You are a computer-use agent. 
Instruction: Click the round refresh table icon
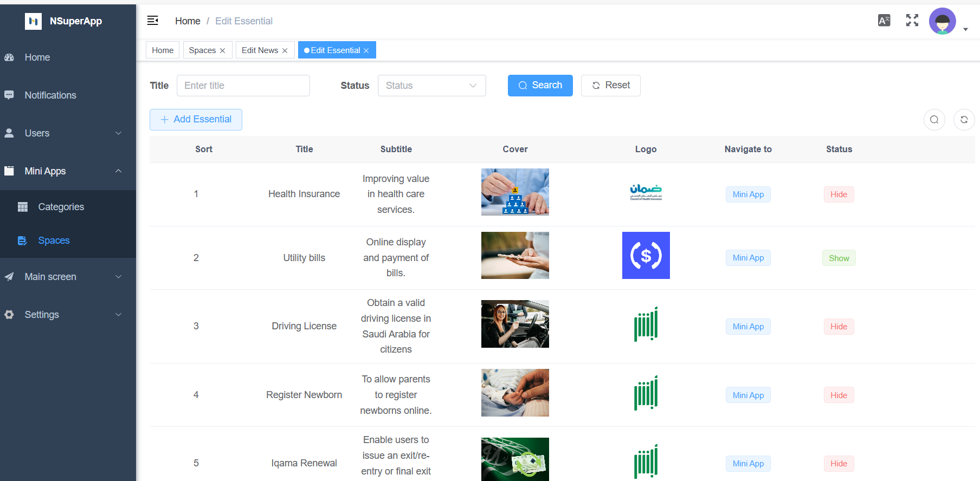964,120
